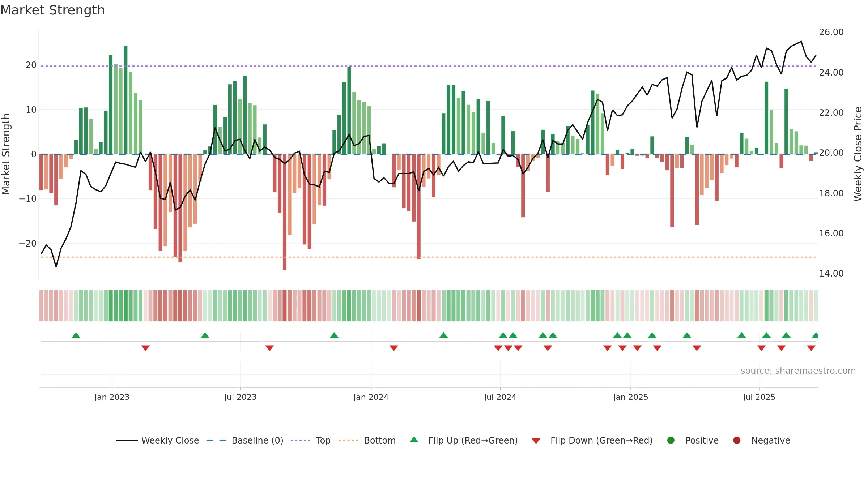Click the Jan 2024 axis label
This screenshot has width=868, height=488.
point(371,397)
